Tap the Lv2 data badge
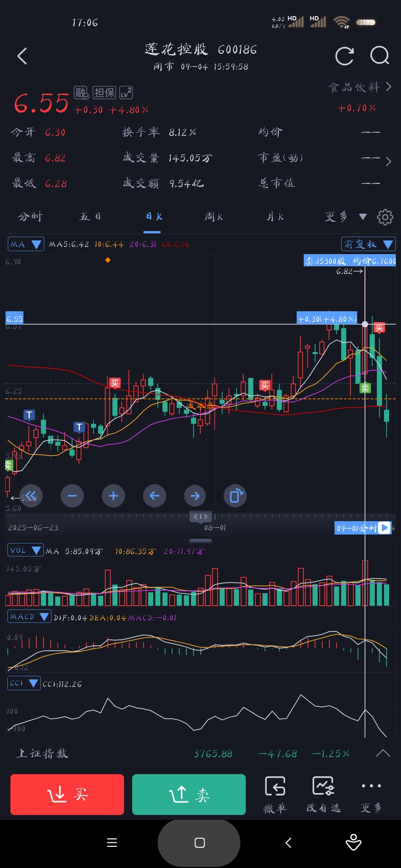Screen dimensions: 401x868 [x=126, y=92]
